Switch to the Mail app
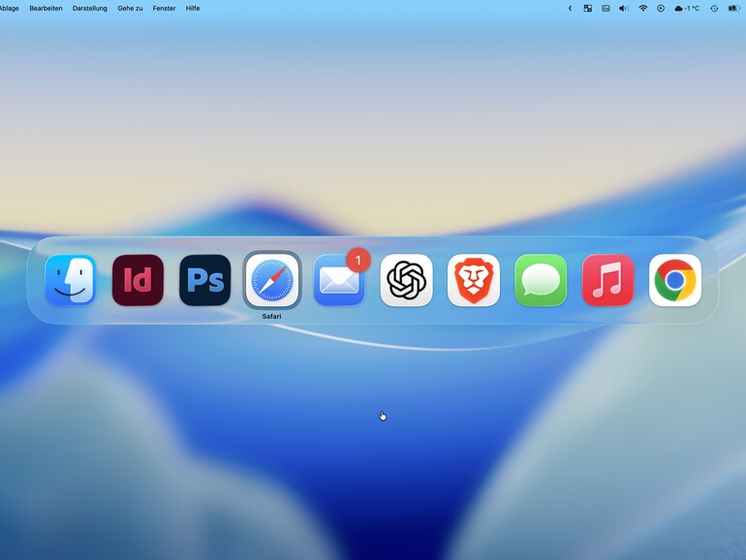 339,280
